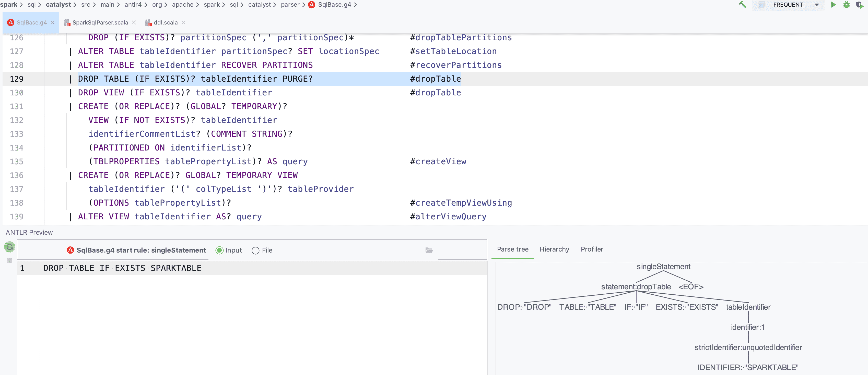868x375 pixels.
Task: Click the ANTLR Preview refresh icon
Action: click(x=10, y=247)
